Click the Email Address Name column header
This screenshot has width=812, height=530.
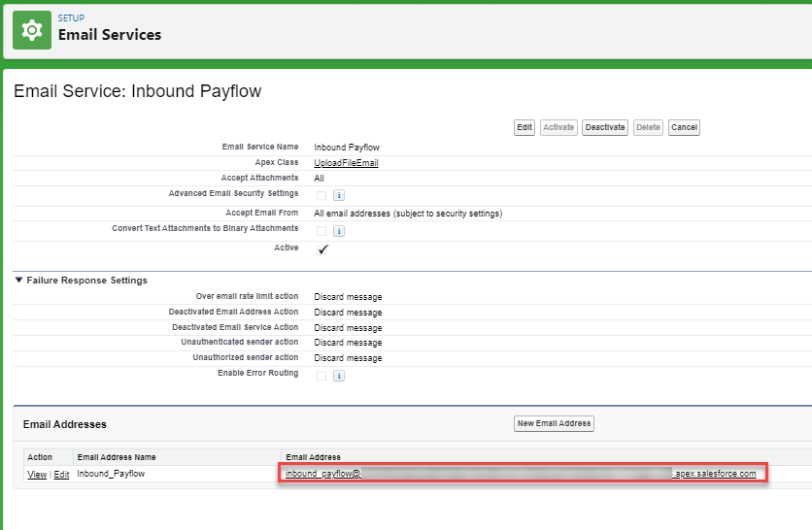tap(117, 457)
